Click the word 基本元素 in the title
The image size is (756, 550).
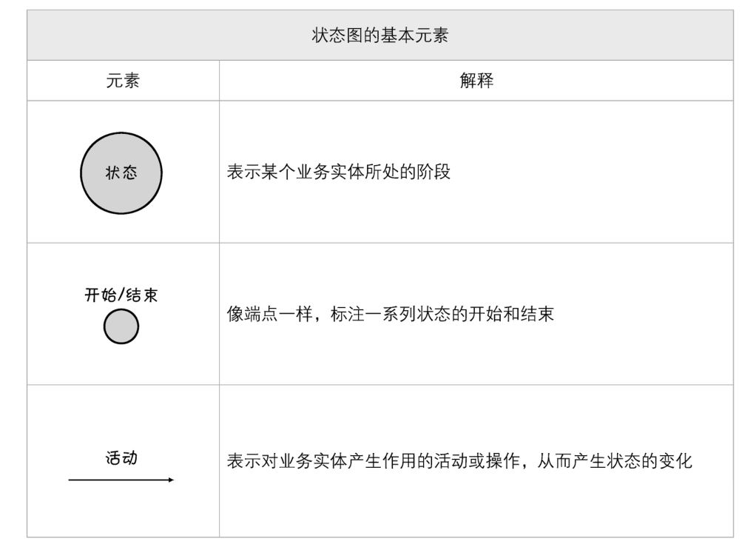[415, 36]
